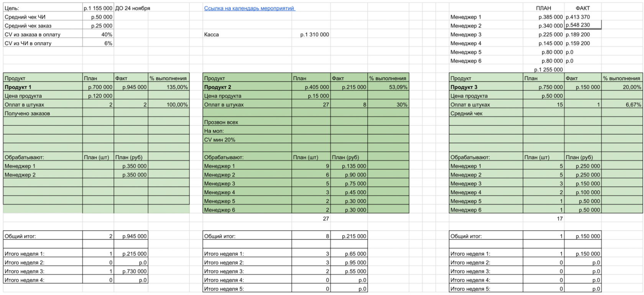The width and height of the screenshot is (644, 295).
Task: Select the 'Касса' label cell
Action: [x=247, y=35]
